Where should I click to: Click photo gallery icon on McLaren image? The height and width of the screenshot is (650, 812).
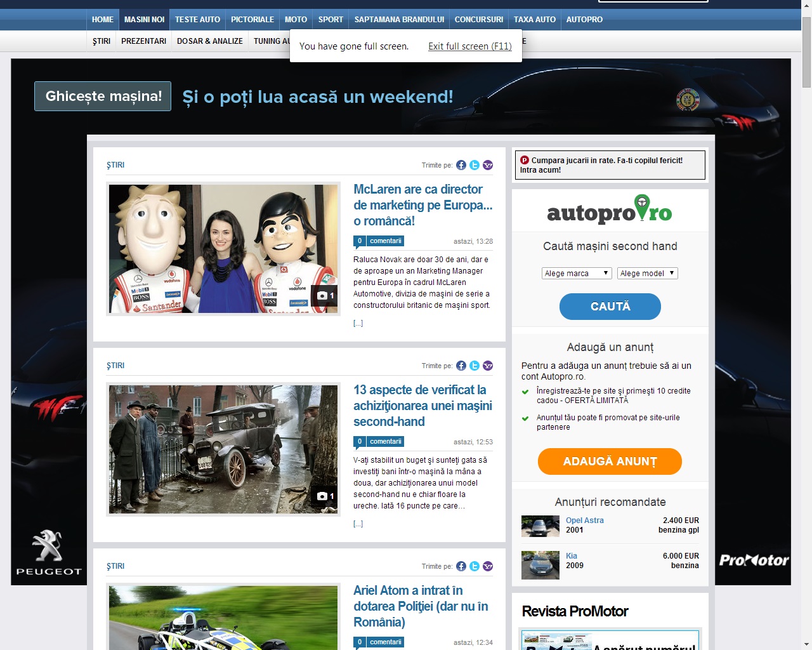tap(325, 296)
